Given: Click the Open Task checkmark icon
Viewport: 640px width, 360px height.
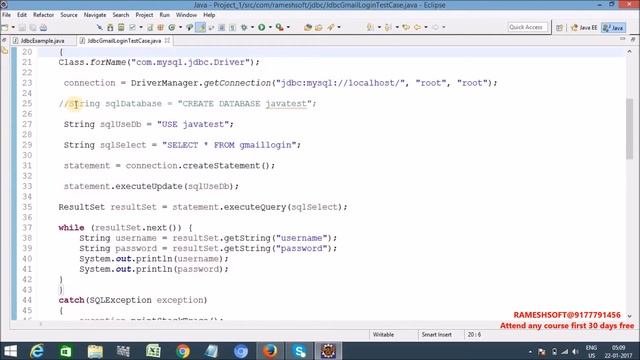Looking at the screenshot, I should pos(132,27).
